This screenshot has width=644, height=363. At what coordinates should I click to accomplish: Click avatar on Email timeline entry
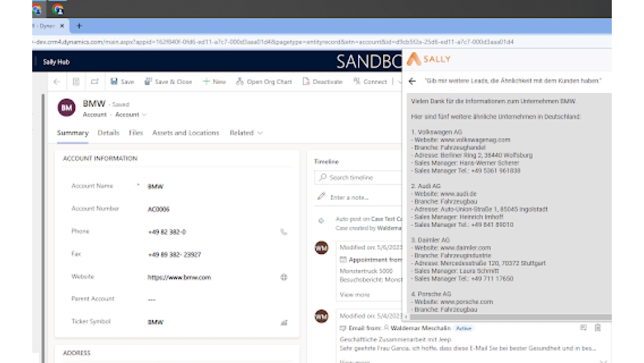coord(321,316)
